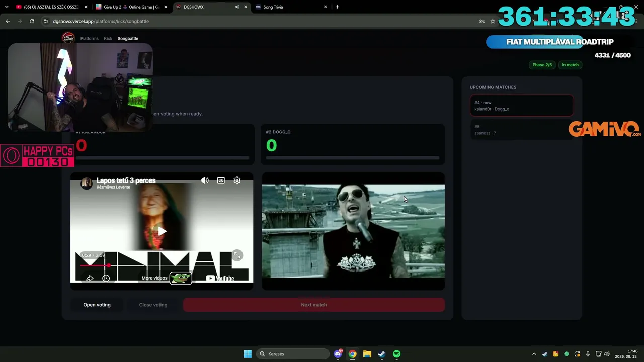
Task: Enter fullscreen on the YouTube player
Action: pyautogui.click(x=237, y=255)
